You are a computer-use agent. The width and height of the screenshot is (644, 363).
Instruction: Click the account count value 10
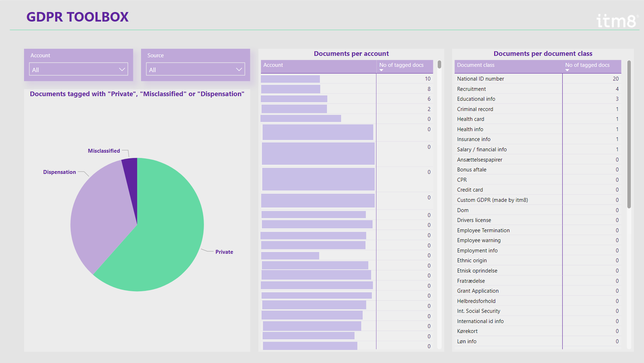[x=428, y=79]
